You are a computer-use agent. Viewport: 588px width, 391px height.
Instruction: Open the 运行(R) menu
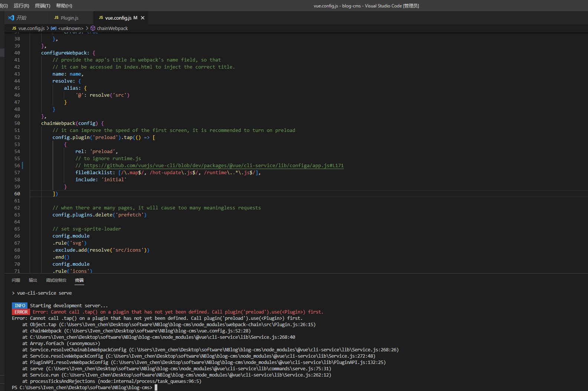21,6
